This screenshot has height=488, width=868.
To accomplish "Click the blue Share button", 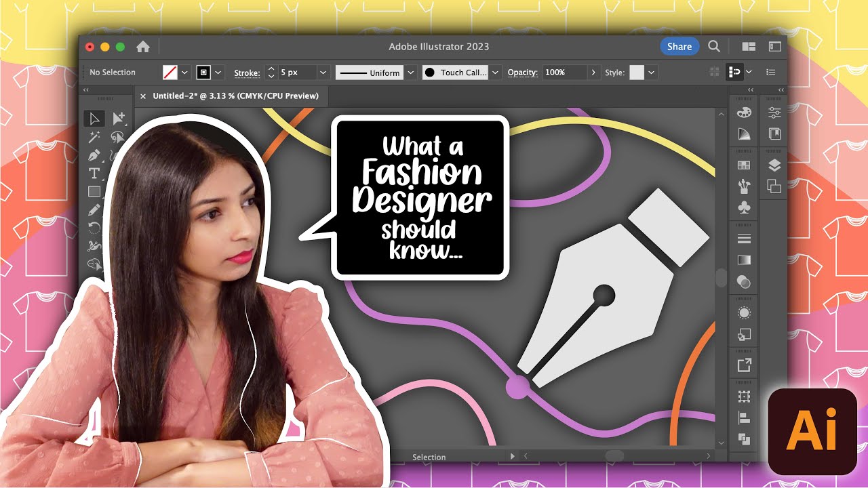I will pos(679,47).
